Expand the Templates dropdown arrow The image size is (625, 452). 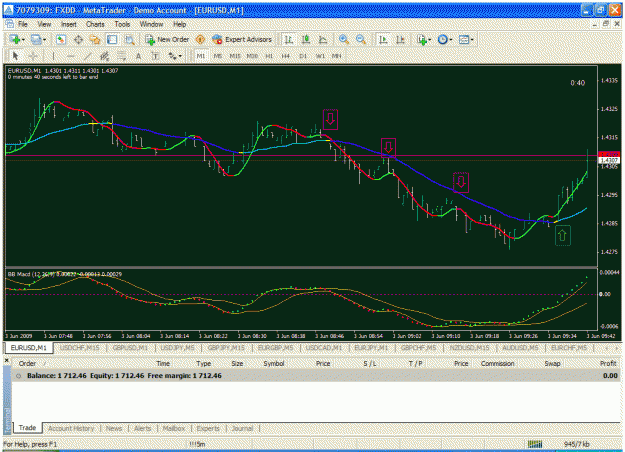[x=472, y=40]
